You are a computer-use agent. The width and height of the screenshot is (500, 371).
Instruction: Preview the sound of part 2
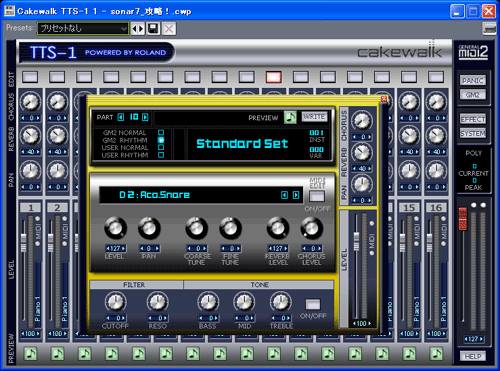tap(58, 354)
